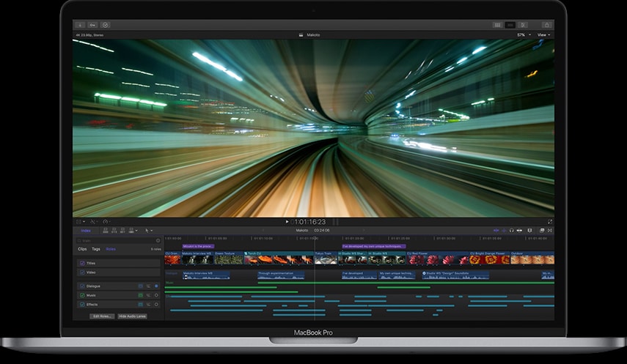This screenshot has height=364, width=627.
Task: Switch to the Tags tab in the index
Action: 96,249
